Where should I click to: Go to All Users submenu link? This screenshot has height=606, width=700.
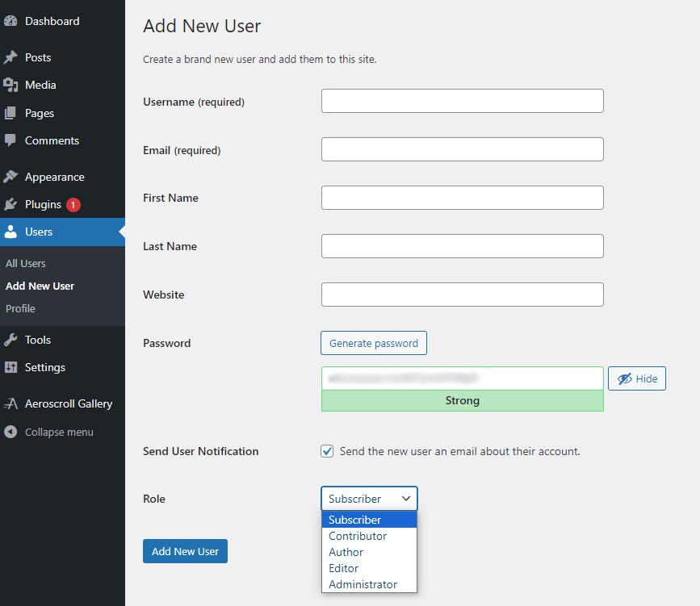(26, 263)
